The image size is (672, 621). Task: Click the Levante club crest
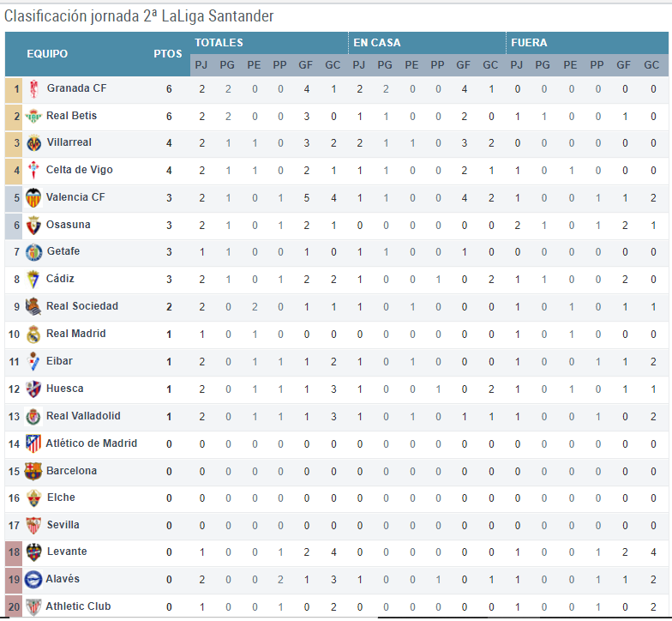[34, 552]
